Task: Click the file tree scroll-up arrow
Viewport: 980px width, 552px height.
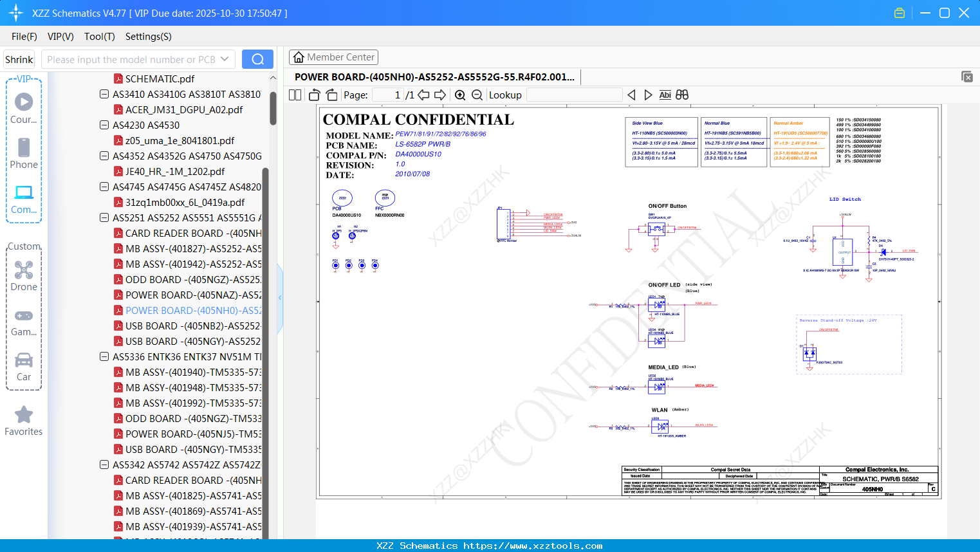Action: 273,78
